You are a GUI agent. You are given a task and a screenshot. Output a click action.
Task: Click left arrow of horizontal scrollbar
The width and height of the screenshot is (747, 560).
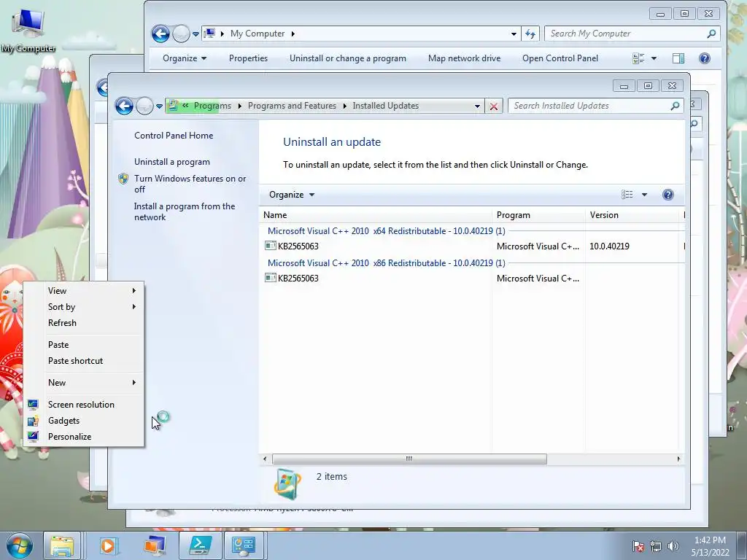[x=265, y=459]
